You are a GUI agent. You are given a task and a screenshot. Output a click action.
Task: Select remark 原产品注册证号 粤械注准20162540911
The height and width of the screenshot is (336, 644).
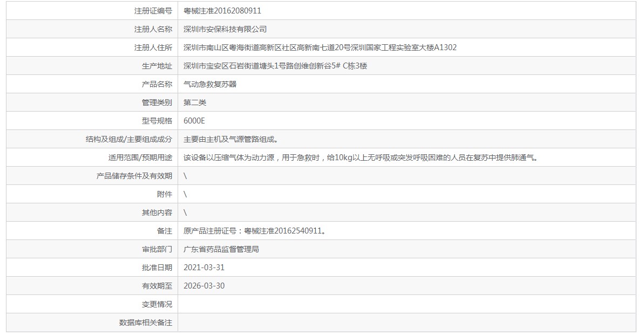pos(255,231)
